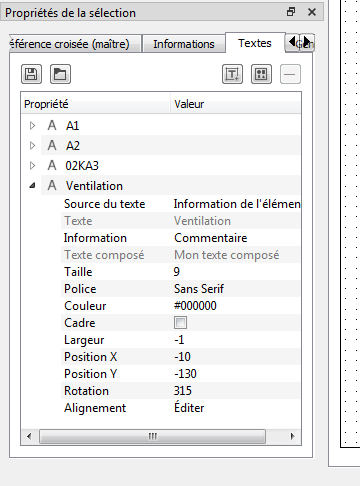
Task: Click the Propriété column header
Action: tap(96, 104)
